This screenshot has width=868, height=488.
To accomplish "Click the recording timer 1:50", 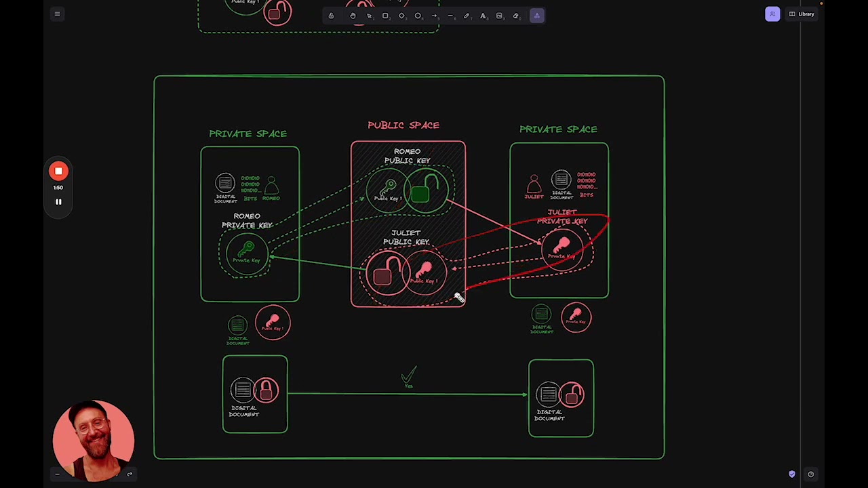I will point(58,188).
